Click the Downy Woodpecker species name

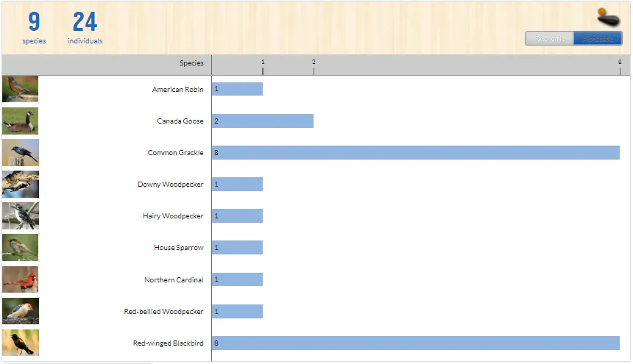[170, 185]
